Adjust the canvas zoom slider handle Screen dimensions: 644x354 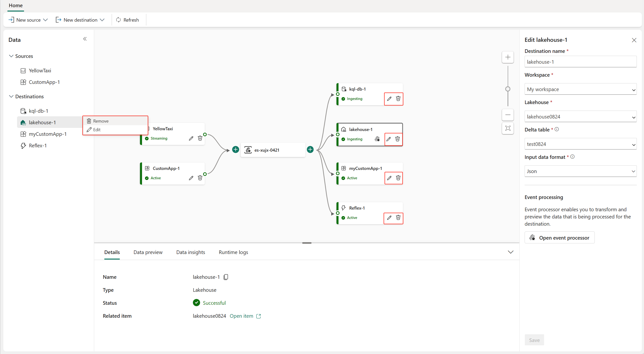pos(508,89)
